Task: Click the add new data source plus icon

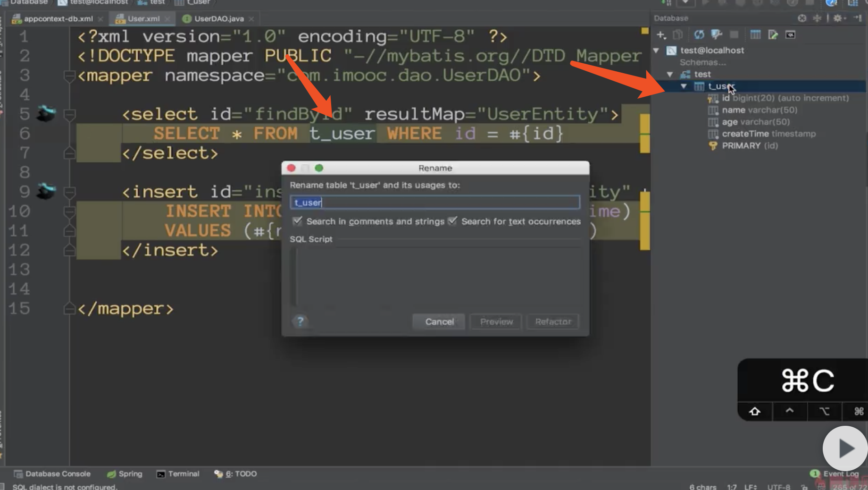Action: tap(661, 35)
